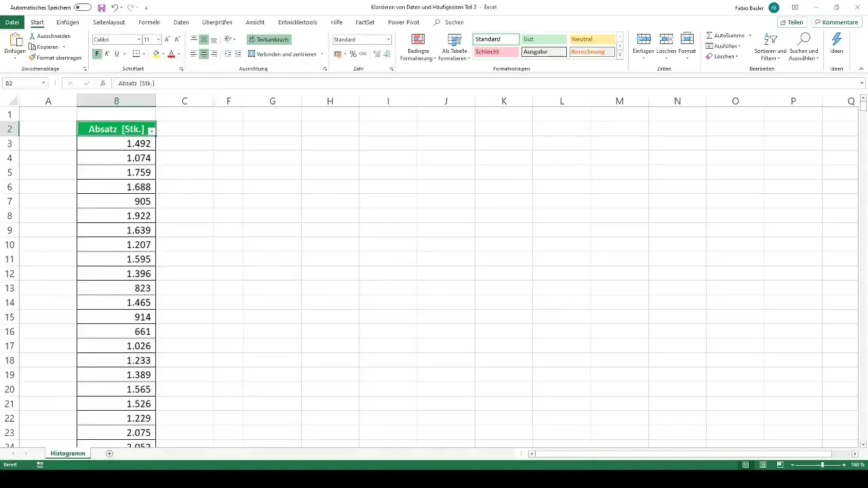Click the Ideen lightning icon

tap(837, 39)
